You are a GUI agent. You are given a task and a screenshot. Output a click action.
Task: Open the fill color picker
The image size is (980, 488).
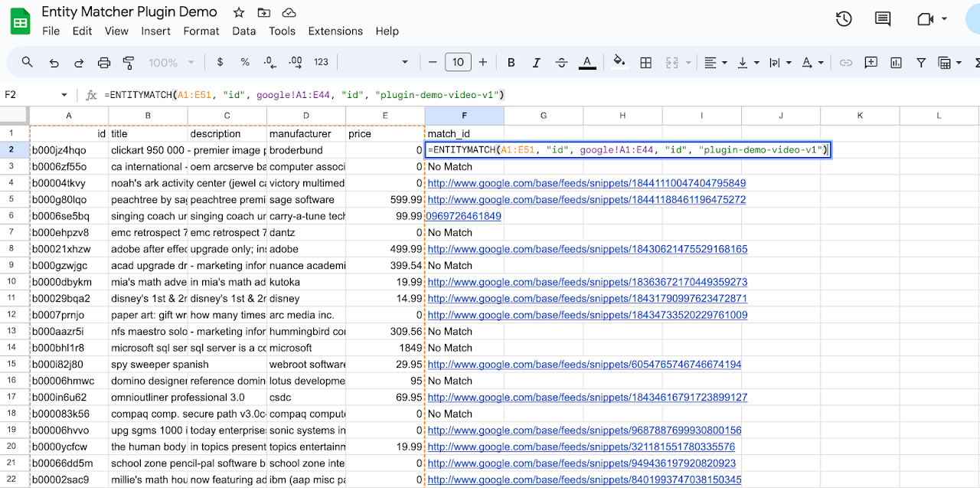(x=620, y=63)
